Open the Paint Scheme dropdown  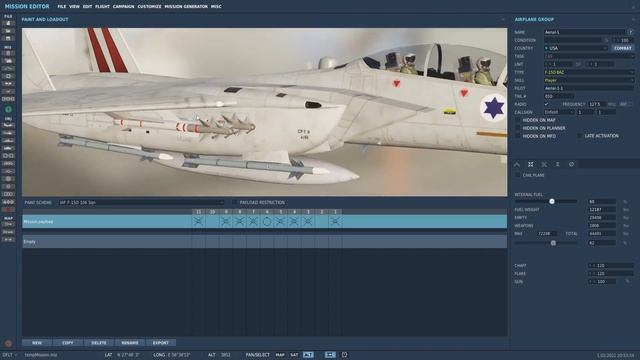pos(141,202)
